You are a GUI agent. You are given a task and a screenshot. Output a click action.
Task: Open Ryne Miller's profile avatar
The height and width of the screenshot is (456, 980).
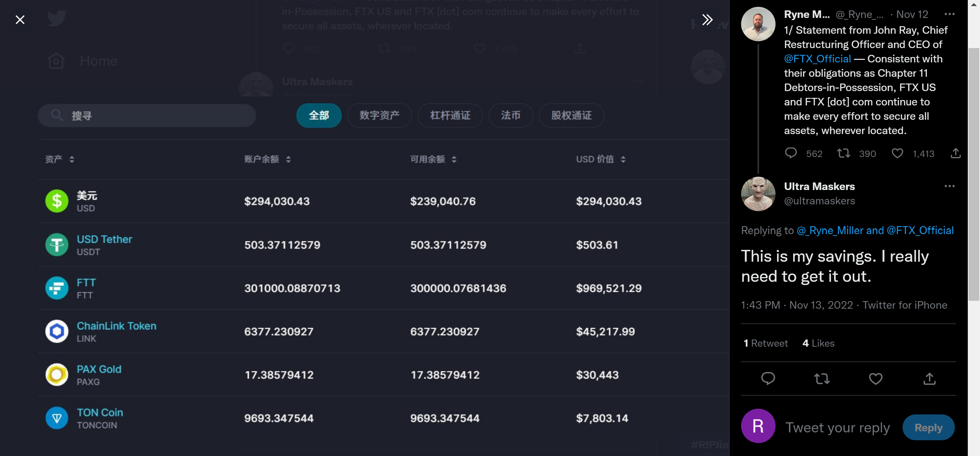[758, 24]
